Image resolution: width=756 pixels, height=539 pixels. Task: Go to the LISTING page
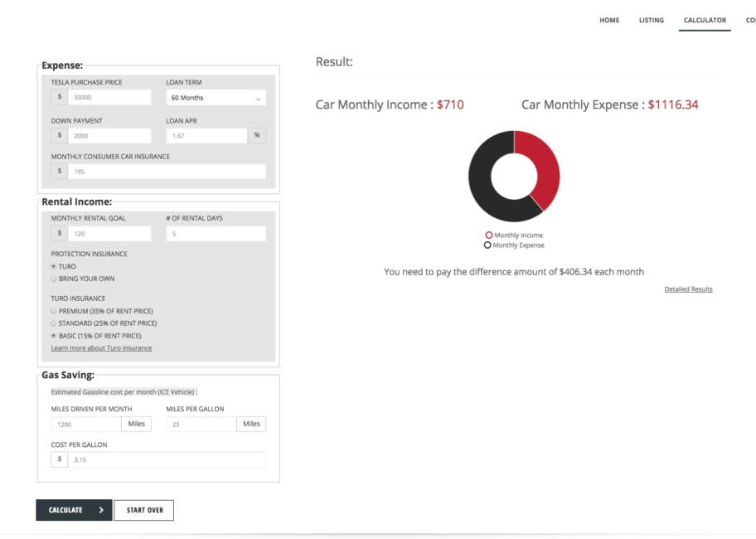(x=651, y=20)
